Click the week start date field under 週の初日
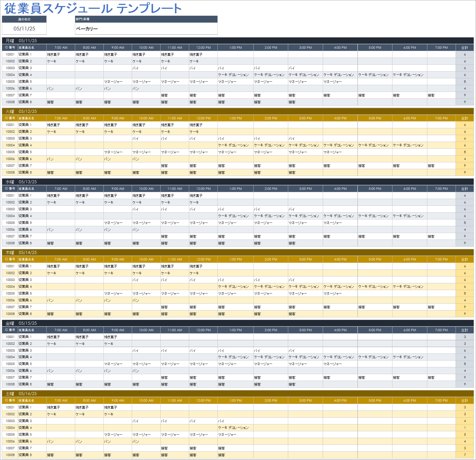Screen dimensions: 476x460 click(24, 29)
